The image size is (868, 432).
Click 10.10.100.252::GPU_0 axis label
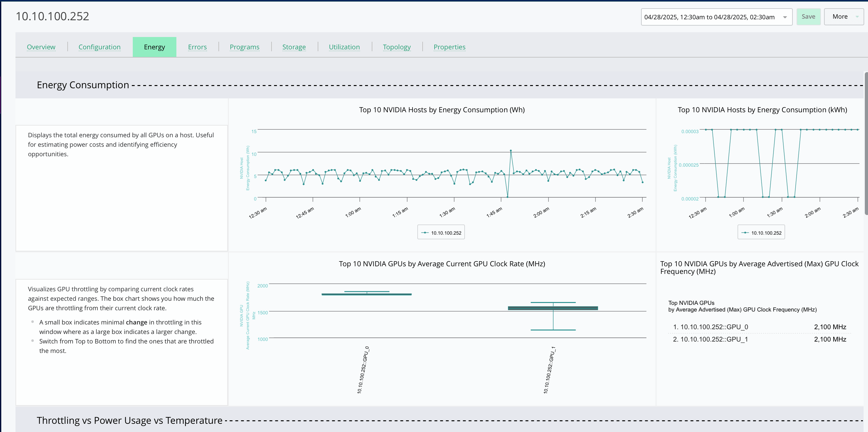tap(363, 370)
